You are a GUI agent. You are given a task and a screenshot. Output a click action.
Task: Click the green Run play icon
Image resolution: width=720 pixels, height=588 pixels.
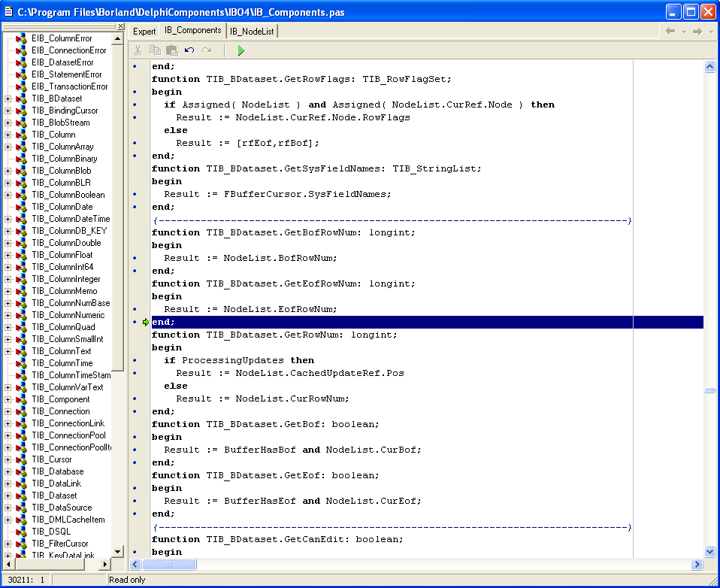point(241,50)
